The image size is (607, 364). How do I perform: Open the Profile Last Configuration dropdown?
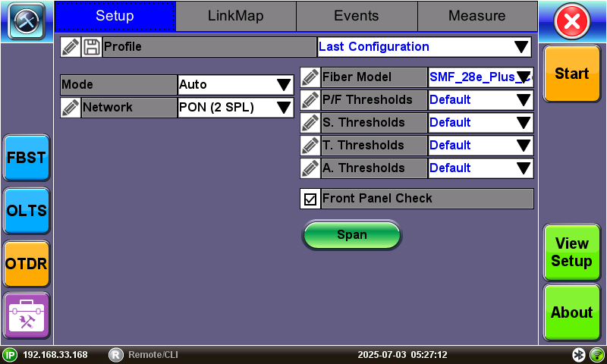tap(424, 47)
